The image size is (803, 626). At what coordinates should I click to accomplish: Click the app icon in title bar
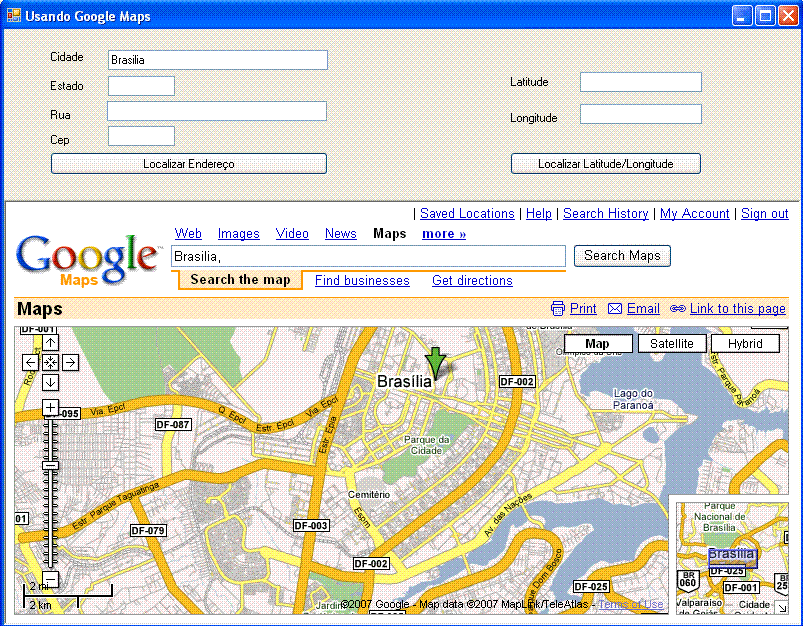point(14,15)
